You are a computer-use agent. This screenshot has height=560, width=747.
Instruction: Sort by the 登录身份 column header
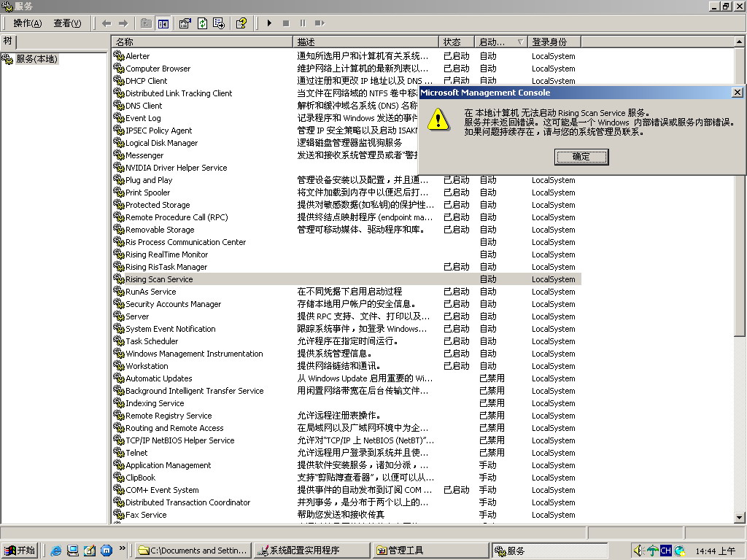click(x=554, y=42)
